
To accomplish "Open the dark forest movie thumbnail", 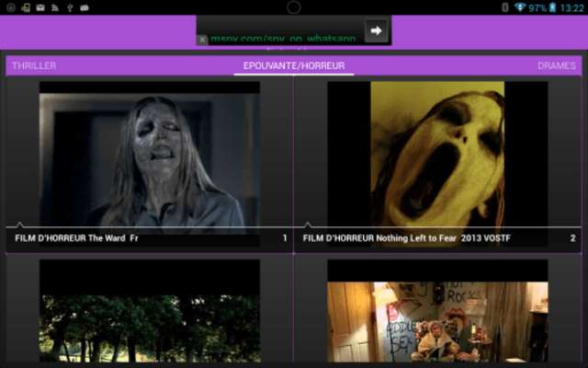I will pos(150,311).
